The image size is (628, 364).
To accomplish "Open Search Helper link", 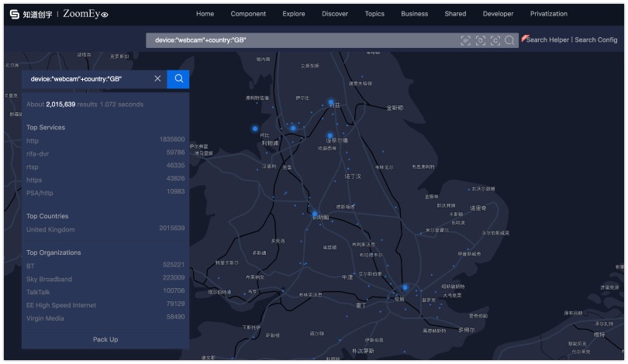I will tap(547, 39).
